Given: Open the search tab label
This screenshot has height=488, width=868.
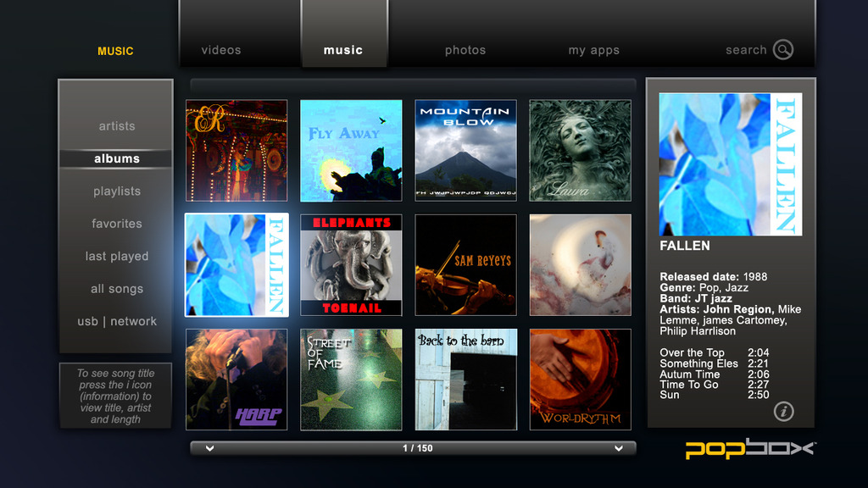Looking at the screenshot, I should point(746,50).
